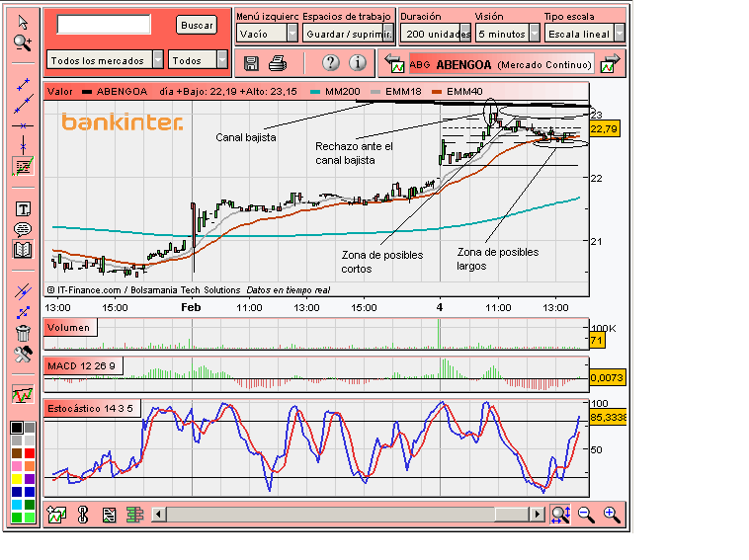Activate the zoom magnifier tool in left toolbar

pos(23,43)
